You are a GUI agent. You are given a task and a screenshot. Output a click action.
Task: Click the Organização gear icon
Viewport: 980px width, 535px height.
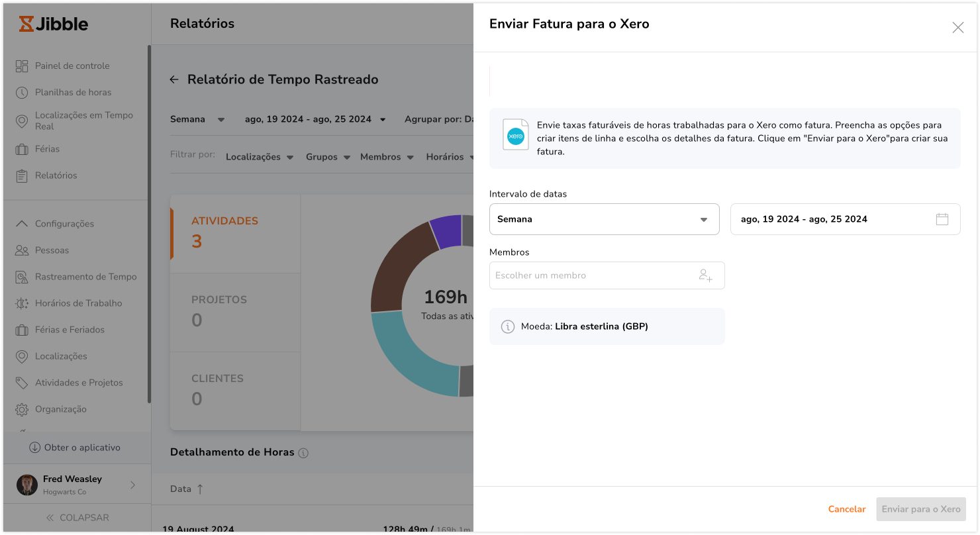(22, 409)
